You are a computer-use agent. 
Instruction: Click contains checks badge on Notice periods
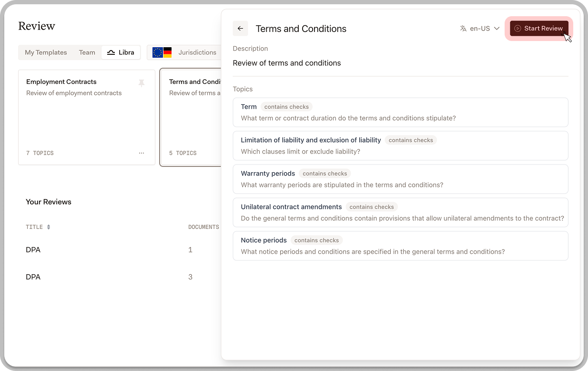(x=316, y=240)
